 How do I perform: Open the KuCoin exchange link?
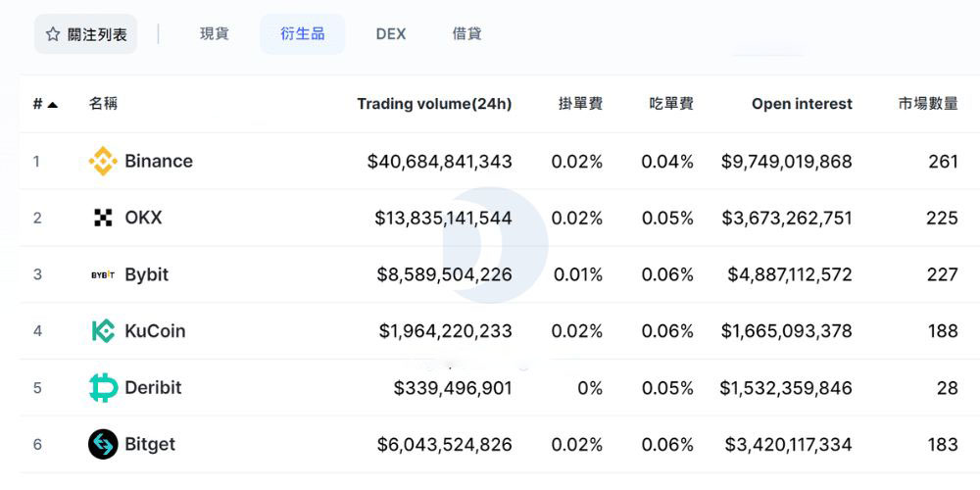[x=155, y=330]
